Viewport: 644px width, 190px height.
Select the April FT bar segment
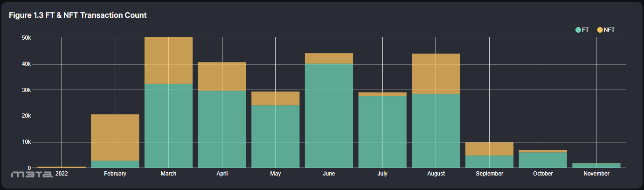click(222, 129)
